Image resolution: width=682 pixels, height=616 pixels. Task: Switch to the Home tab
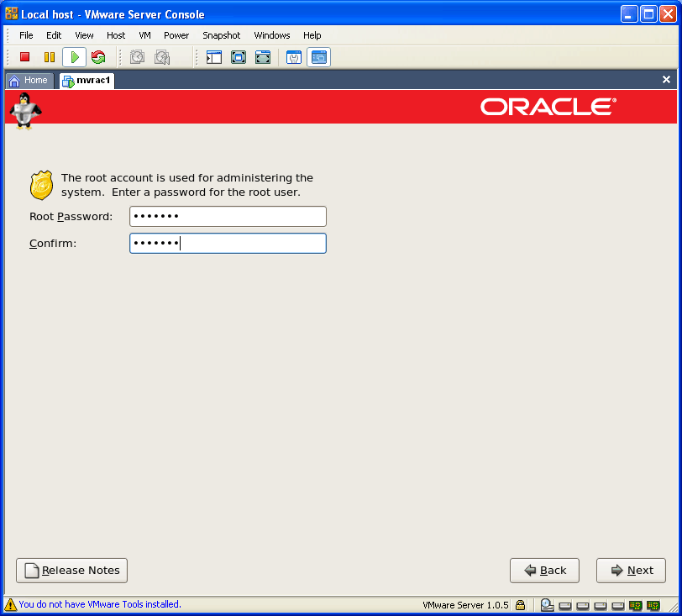click(29, 81)
